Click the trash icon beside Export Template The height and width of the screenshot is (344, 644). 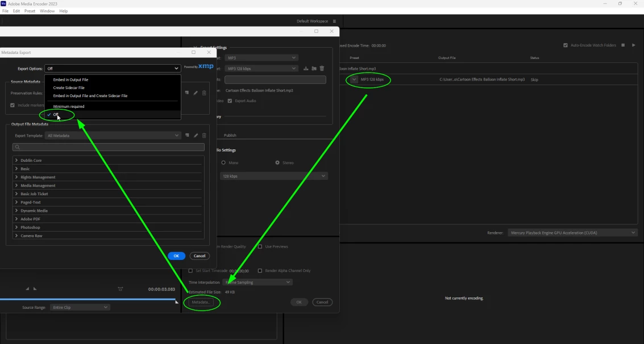[204, 135]
